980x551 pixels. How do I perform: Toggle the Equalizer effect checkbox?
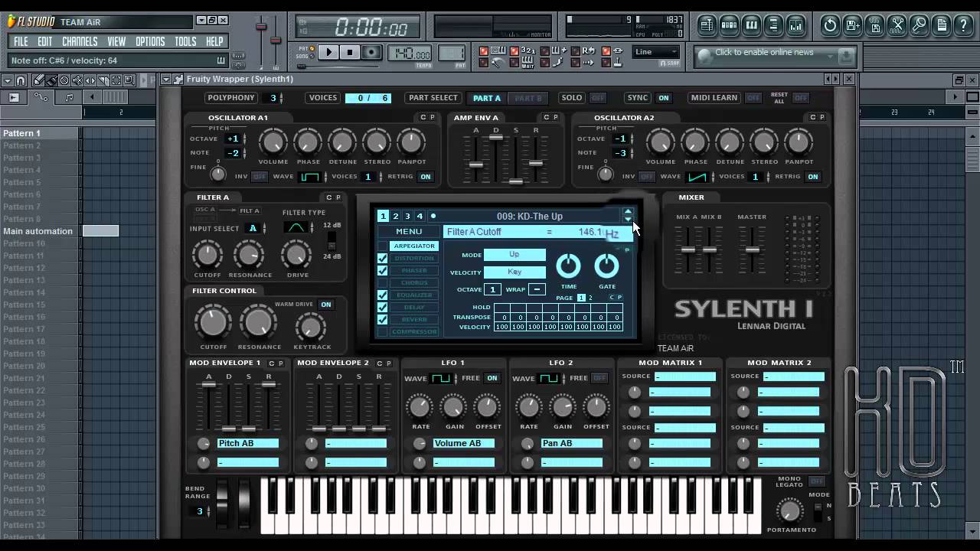tap(382, 295)
